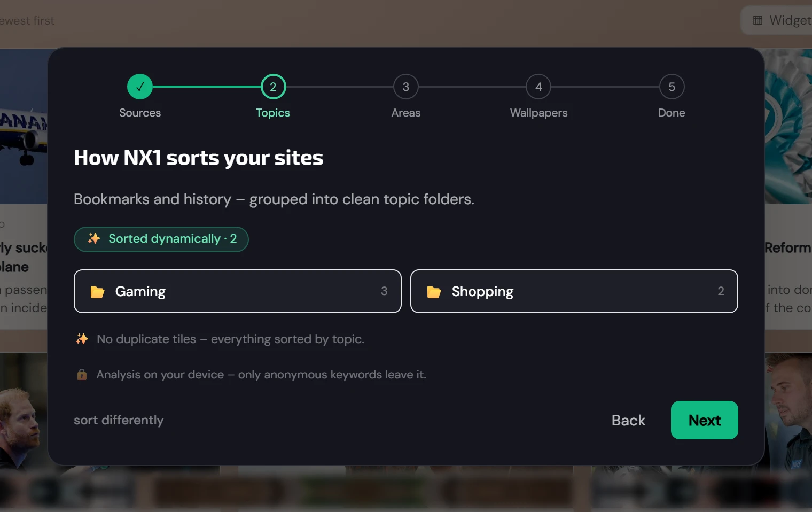Click the heading How NX1 sorts your sites
This screenshot has width=812, height=512.
click(199, 158)
